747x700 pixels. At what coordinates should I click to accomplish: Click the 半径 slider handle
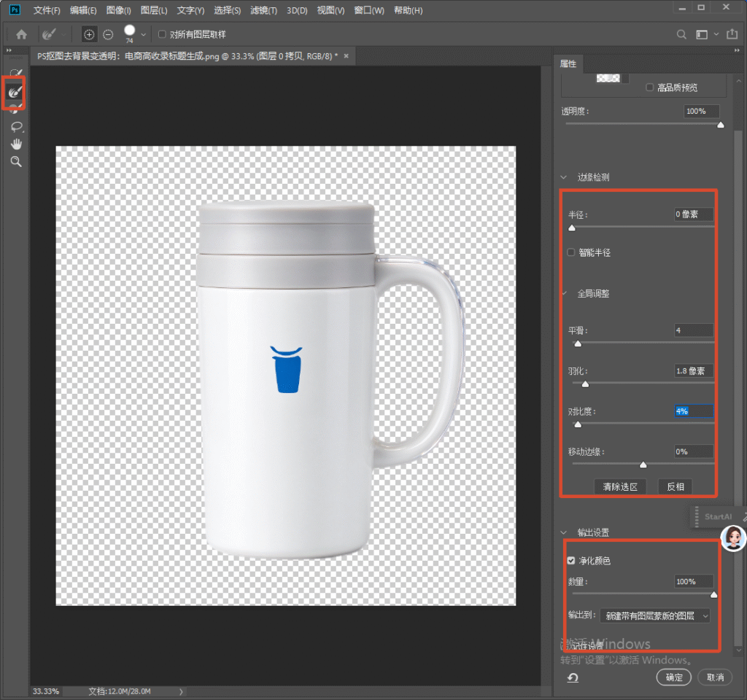(x=572, y=227)
